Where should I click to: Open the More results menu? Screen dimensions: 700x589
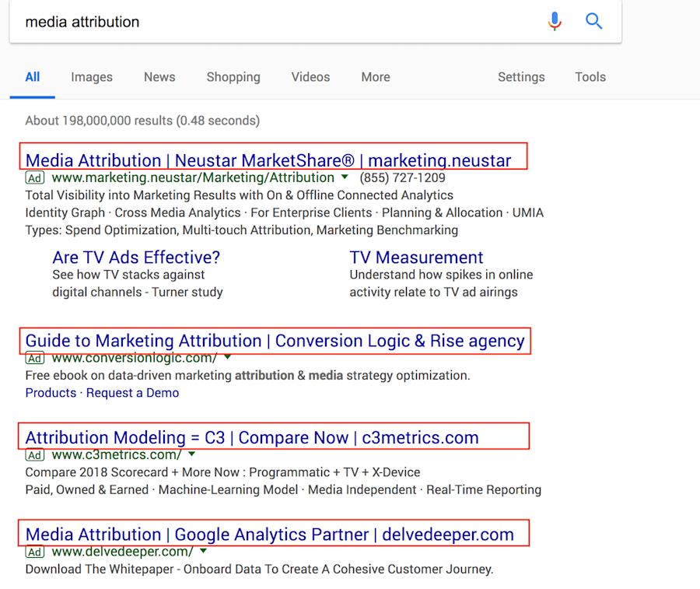tap(375, 77)
